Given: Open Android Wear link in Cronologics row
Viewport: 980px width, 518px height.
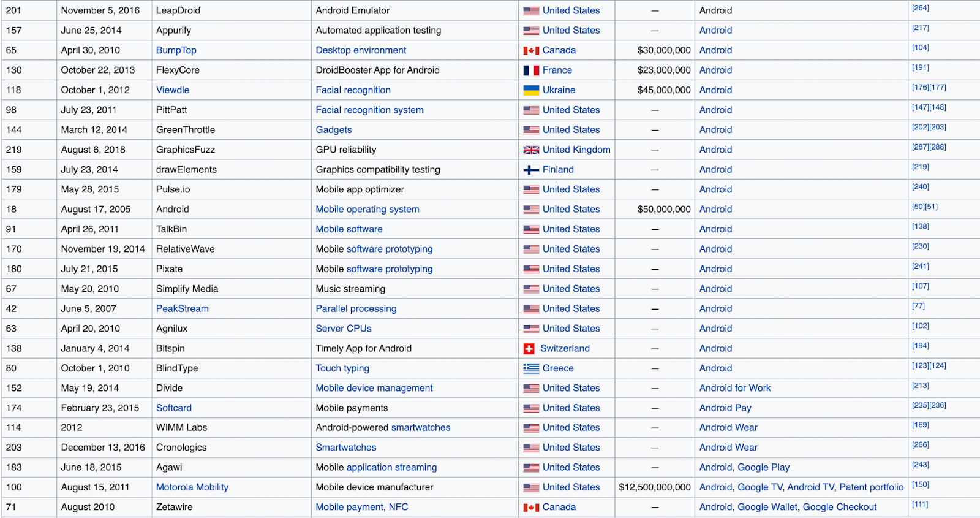Looking at the screenshot, I should [728, 448].
